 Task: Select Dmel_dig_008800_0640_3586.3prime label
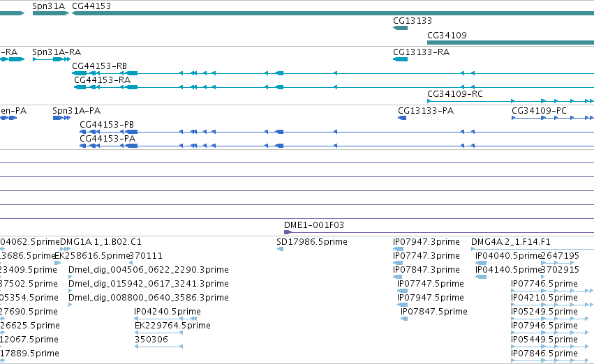[149, 298]
